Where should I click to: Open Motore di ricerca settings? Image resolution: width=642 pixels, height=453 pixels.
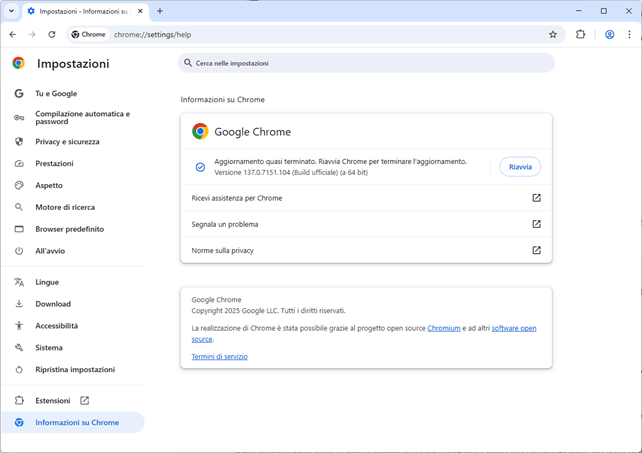65,207
